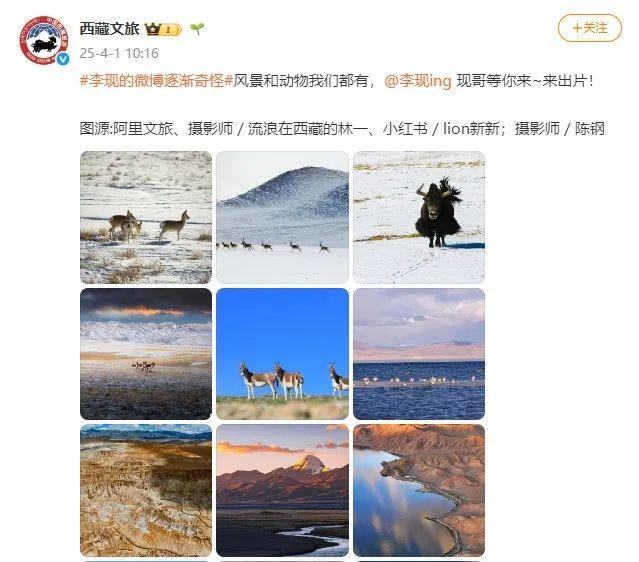
Task: Follow the account with +关注 button
Action: point(590,28)
